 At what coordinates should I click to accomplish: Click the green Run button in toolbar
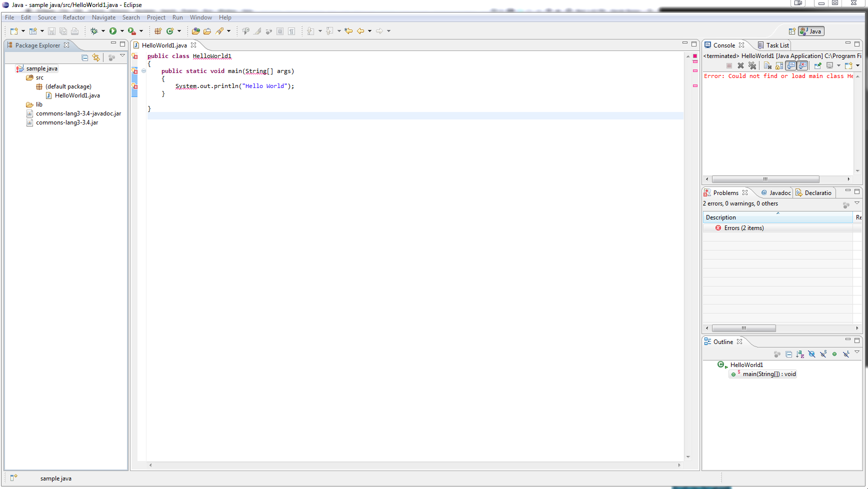113,31
